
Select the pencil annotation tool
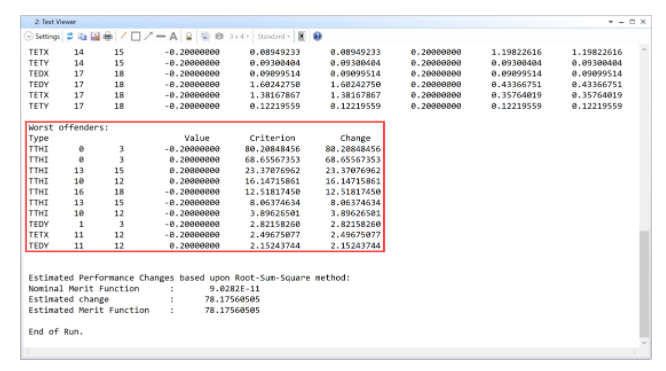123,37
